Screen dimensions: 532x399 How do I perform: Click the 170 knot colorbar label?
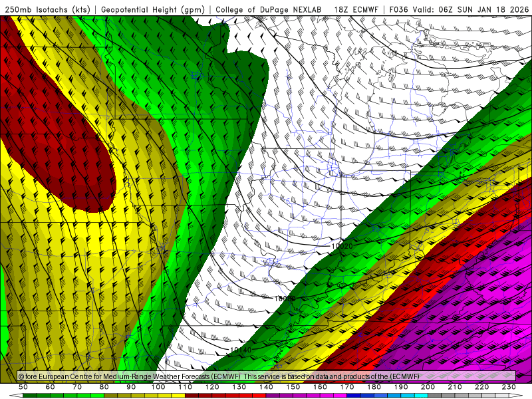pyautogui.click(x=346, y=387)
